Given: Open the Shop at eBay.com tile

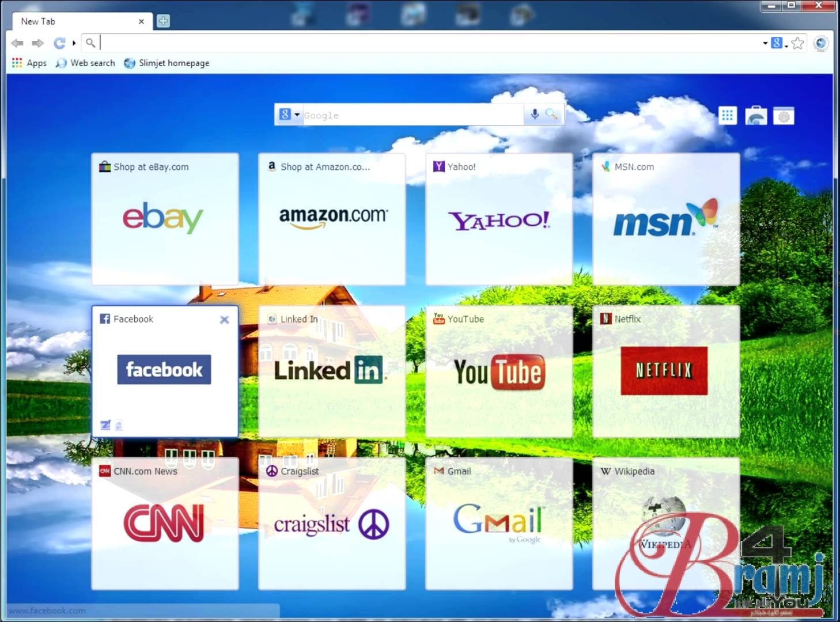Looking at the screenshot, I should [x=165, y=219].
